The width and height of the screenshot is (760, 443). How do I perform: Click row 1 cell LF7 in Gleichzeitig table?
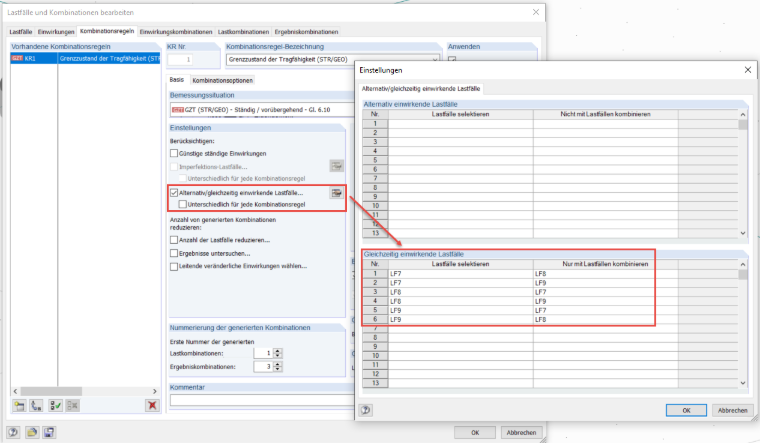(460, 274)
